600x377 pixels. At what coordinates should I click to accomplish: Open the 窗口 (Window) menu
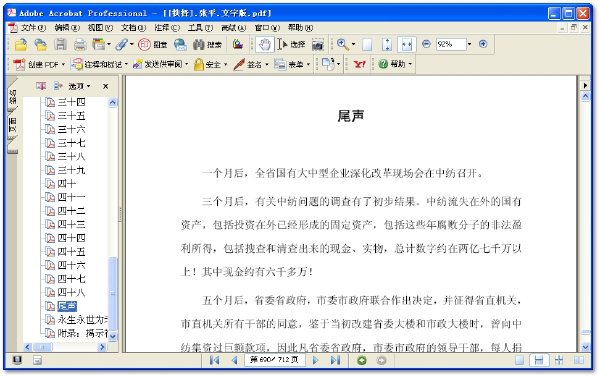tap(267, 28)
